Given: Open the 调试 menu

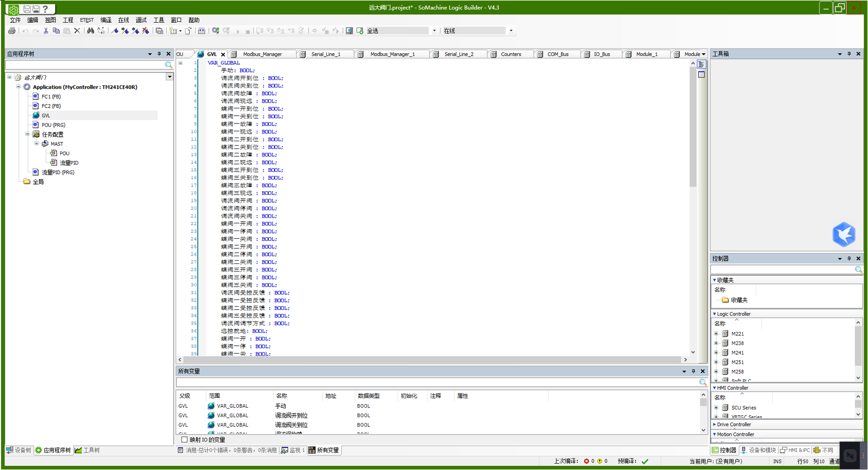Looking at the screenshot, I should click(141, 20).
